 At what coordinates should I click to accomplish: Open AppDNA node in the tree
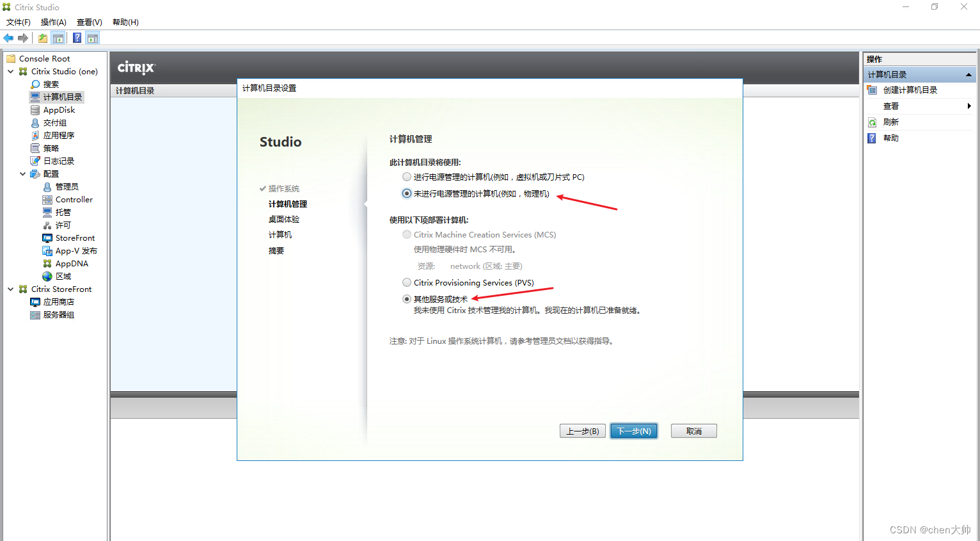(x=72, y=263)
